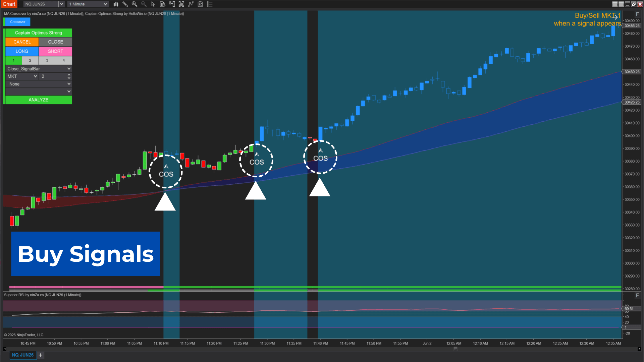Viewport: 644px width, 362px height.
Task: Select quantity preset 4
Action: coord(64,60)
